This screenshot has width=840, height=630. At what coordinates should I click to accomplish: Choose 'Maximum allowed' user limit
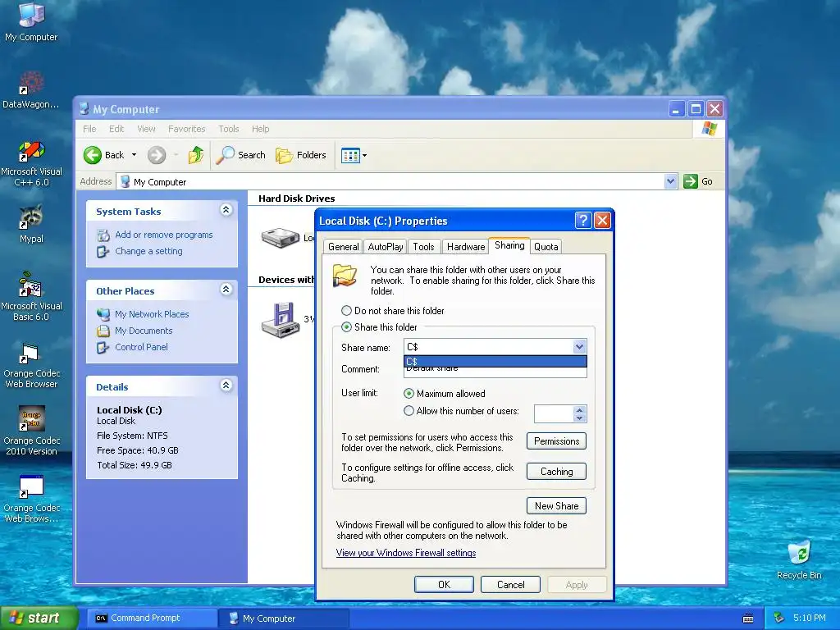[409, 393]
